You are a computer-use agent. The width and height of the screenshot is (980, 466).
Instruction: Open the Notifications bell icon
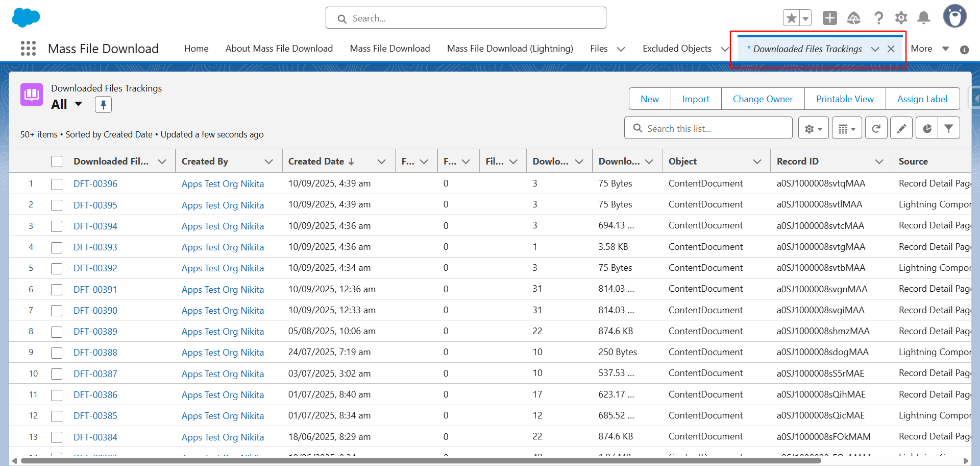coord(924,18)
